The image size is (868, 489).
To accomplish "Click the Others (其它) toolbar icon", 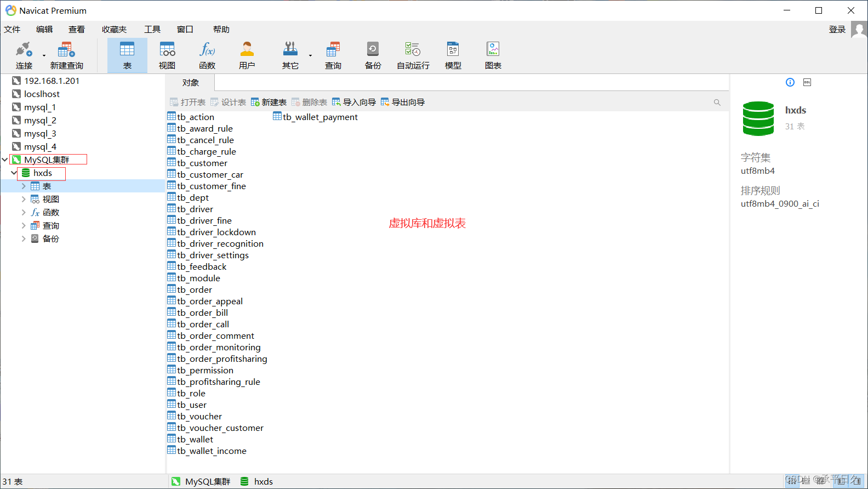I will pyautogui.click(x=290, y=55).
